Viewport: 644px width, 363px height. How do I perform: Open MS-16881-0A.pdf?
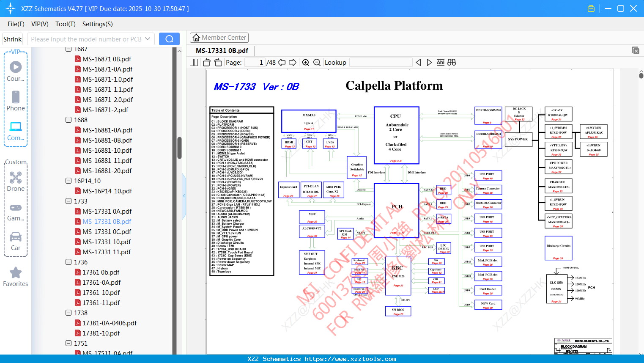click(x=107, y=130)
